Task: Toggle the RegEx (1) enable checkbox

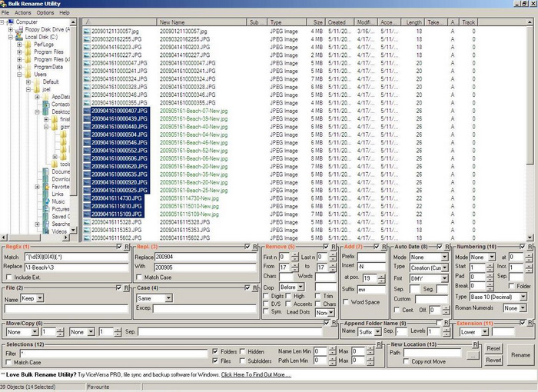Action: 119,247
